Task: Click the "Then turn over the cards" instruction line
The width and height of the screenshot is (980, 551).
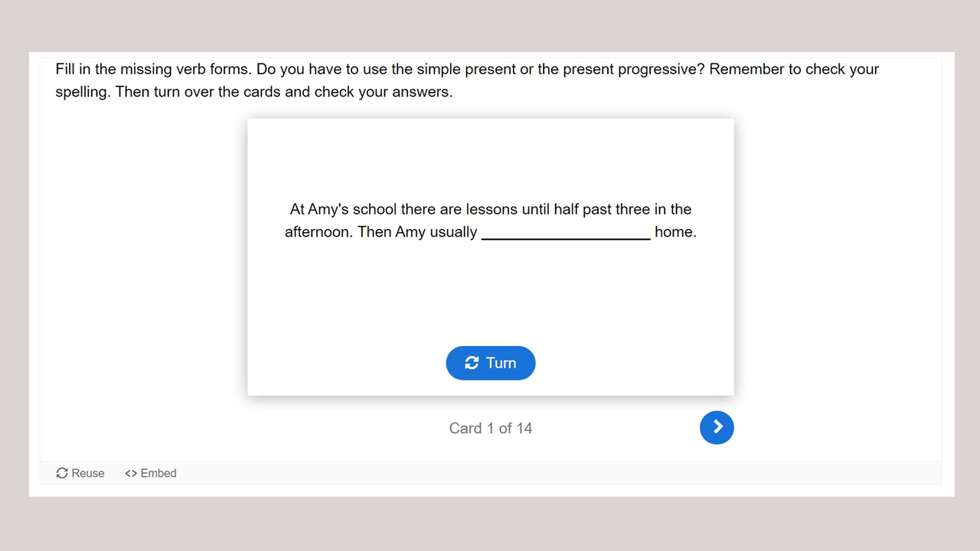Action: point(253,92)
